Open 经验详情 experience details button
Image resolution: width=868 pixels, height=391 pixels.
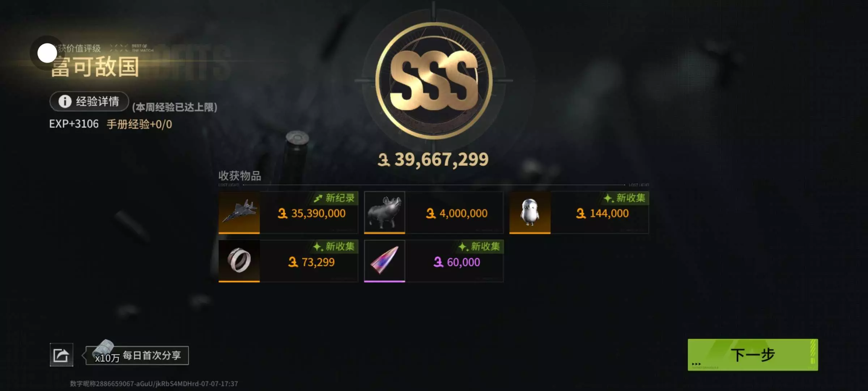(89, 101)
